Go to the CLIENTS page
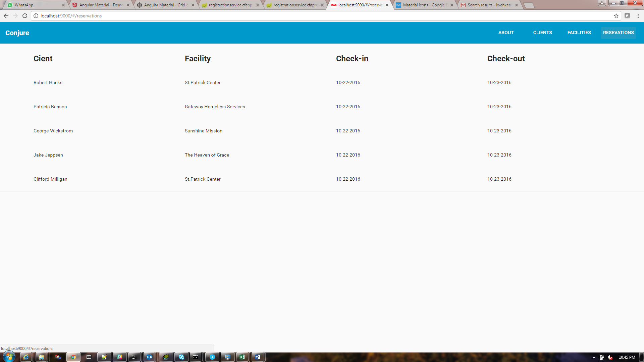Screen dimensions: 644x362 click(542, 33)
